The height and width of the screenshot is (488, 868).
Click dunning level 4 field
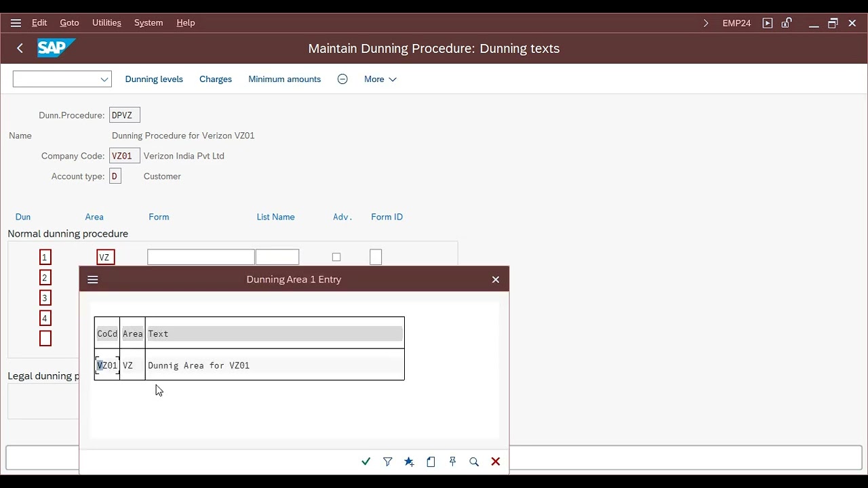[x=45, y=319]
